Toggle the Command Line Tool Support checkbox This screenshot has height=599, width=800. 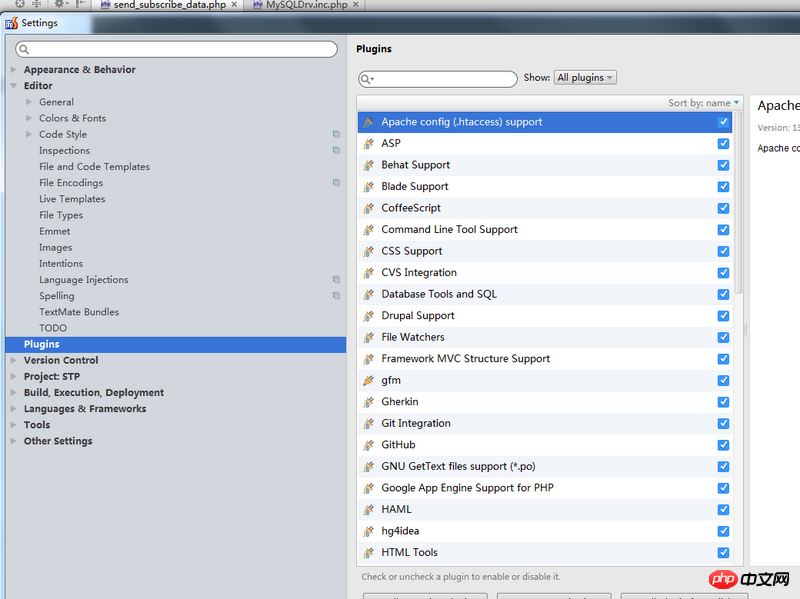coord(723,230)
